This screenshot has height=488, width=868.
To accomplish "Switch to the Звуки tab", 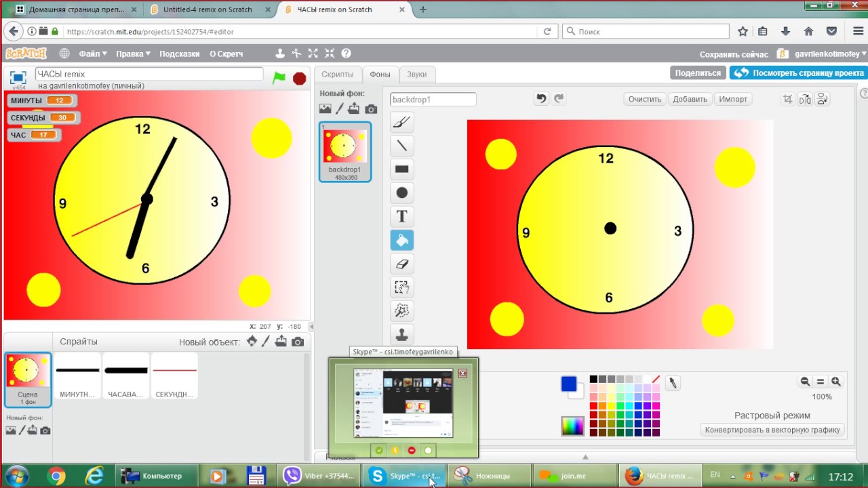I will [x=417, y=75].
